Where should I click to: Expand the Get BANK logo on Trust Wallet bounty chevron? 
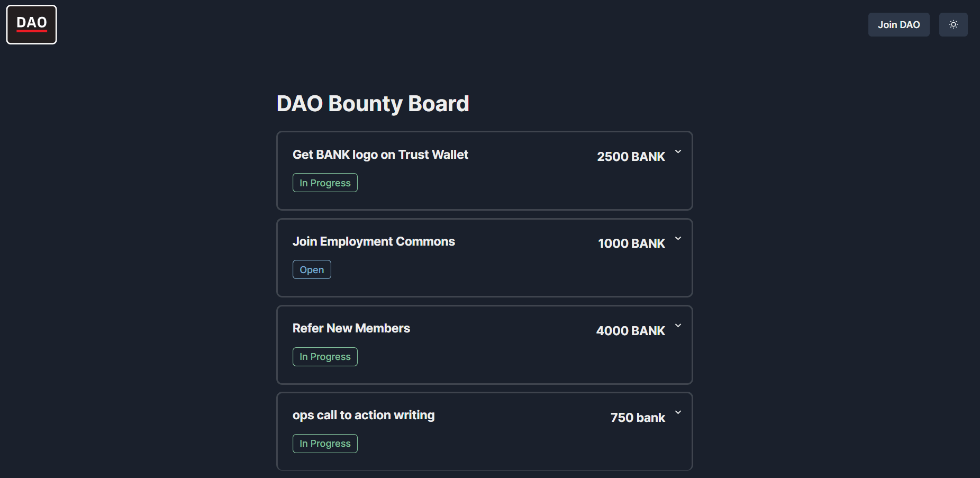(x=678, y=151)
